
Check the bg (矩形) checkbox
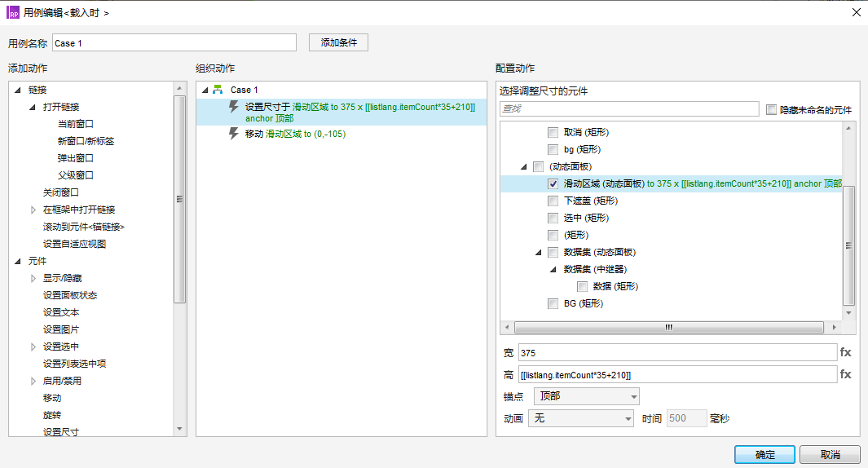(x=553, y=149)
